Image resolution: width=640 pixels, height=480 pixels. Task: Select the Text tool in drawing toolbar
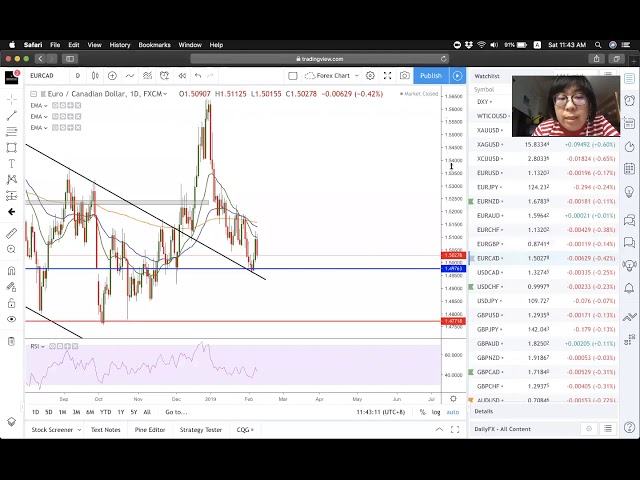click(x=11, y=164)
